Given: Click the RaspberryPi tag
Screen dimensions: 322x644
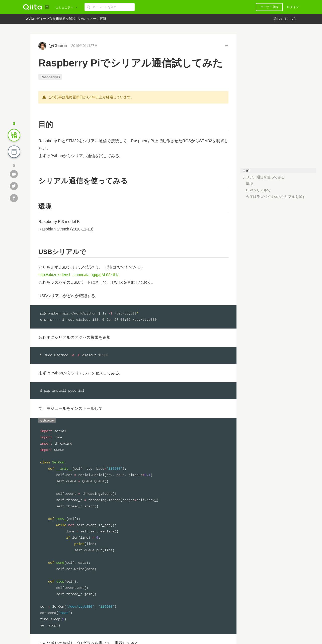Looking at the screenshot, I should click(50, 77).
